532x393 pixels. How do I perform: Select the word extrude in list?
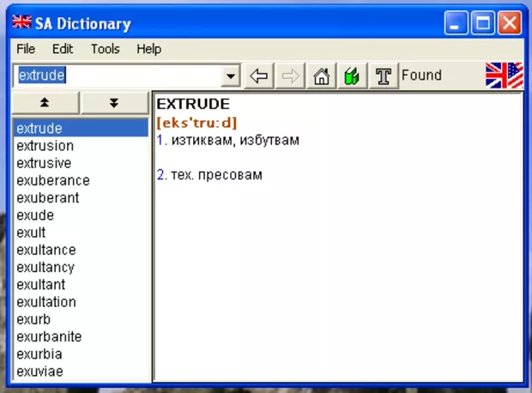pyautogui.click(x=81, y=129)
